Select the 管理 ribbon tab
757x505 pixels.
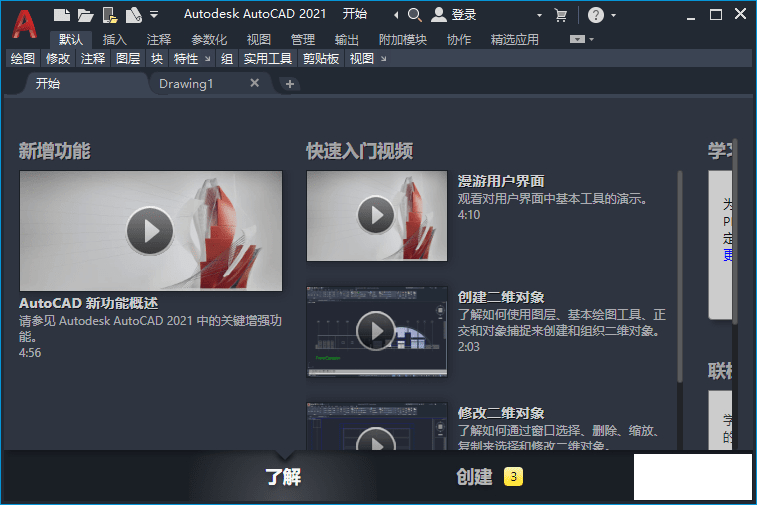[x=303, y=40]
